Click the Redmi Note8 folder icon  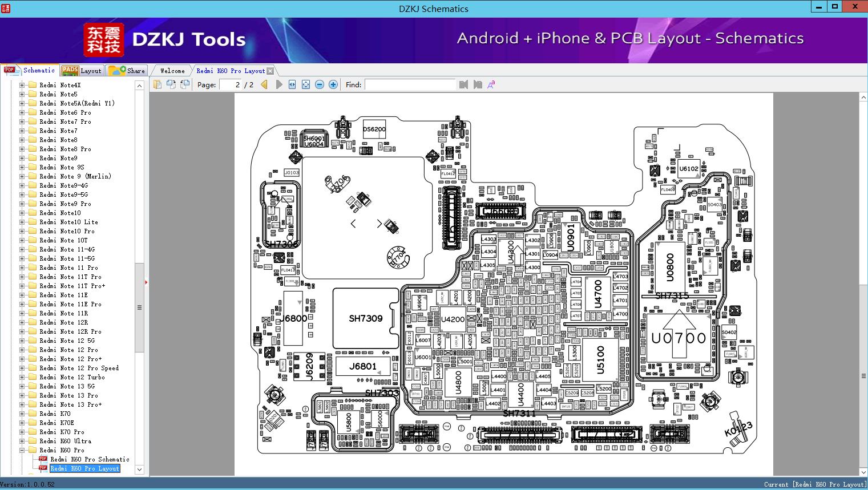(x=33, y=140)
